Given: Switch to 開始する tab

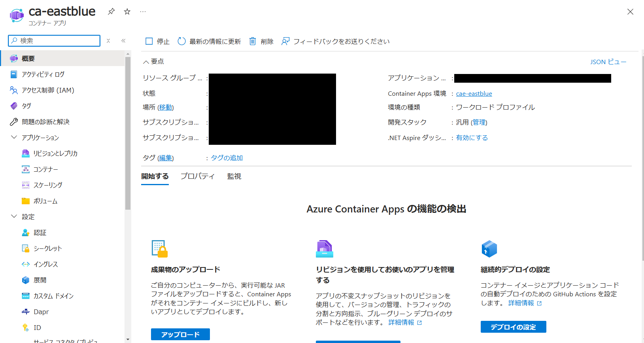Looking at the screenshot, I should pyautogui.click(x=155, y=176).
